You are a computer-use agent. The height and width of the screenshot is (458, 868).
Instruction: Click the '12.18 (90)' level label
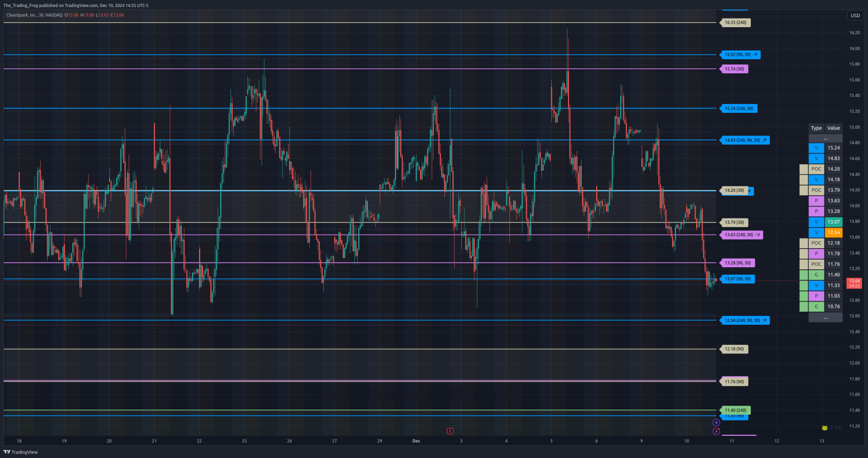(734, 349)
